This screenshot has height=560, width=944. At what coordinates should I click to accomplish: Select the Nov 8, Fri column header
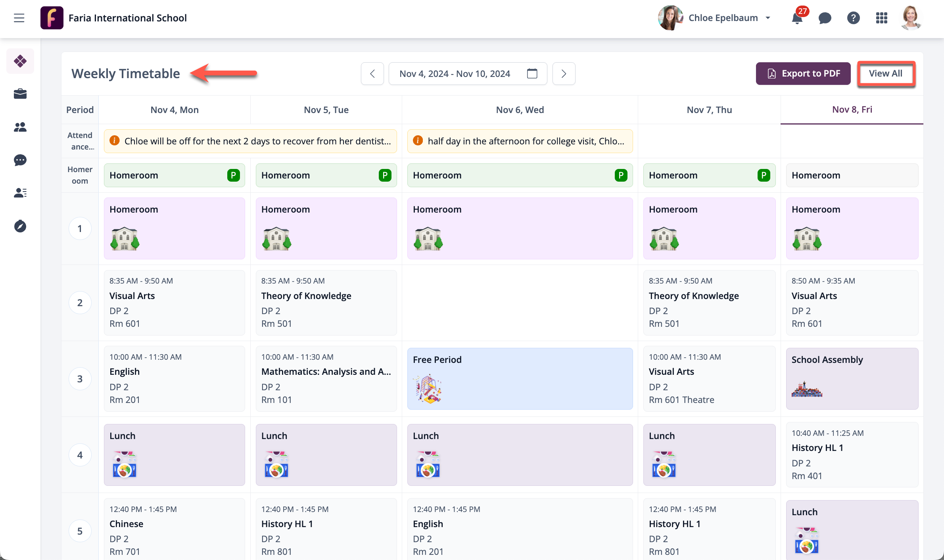point(852,110)
